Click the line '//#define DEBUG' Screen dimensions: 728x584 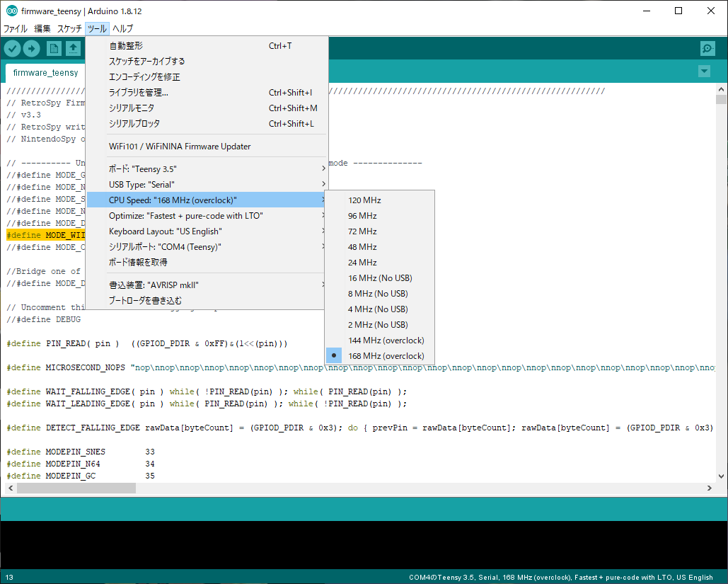pos(44,320)
